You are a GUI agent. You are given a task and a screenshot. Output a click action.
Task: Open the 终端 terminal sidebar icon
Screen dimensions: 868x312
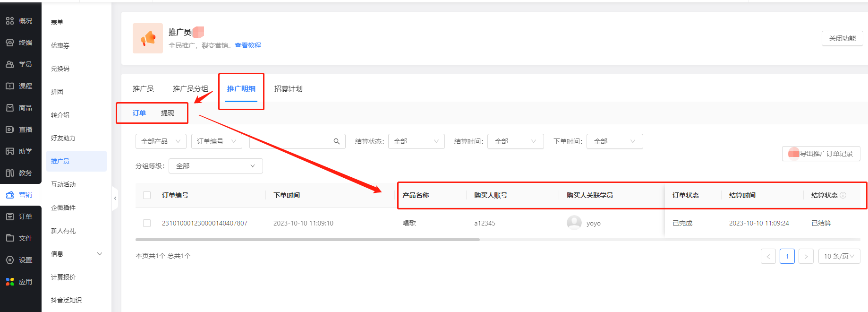coord(10,43)
